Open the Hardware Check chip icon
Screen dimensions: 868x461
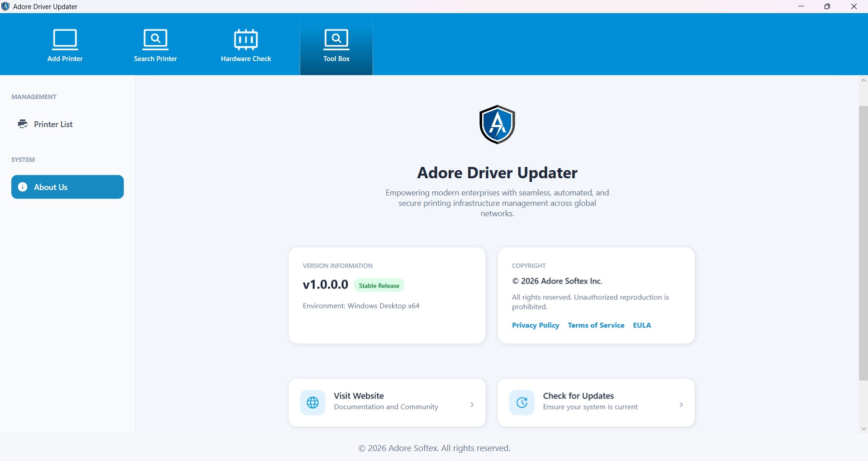(x=246, y=40)
